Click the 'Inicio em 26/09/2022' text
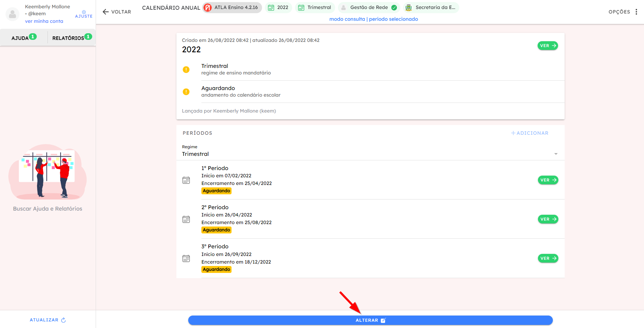 tap(226, 254)
